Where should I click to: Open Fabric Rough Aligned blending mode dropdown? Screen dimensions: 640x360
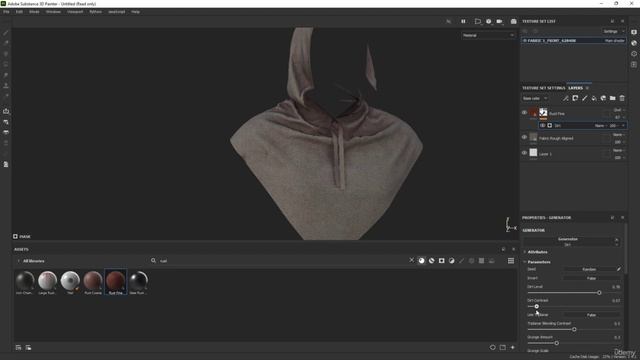tap(618, 135)
